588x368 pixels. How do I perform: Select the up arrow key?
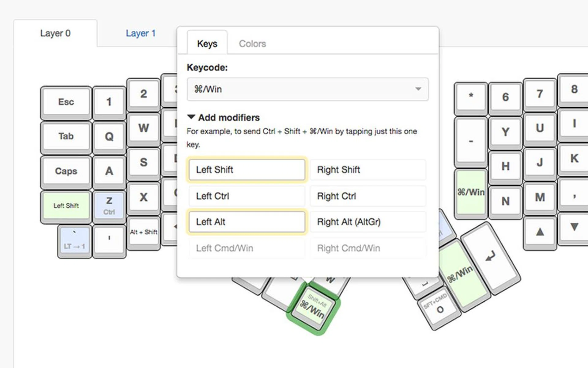540,232
